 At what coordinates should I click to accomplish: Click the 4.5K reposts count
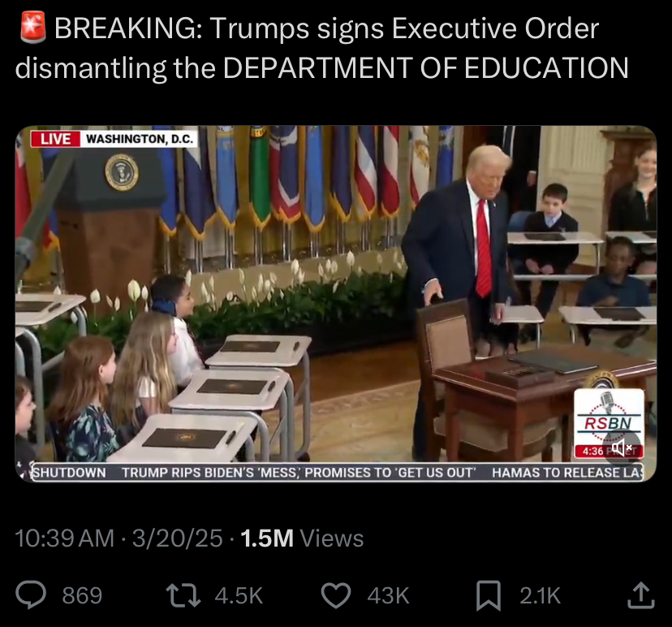(239, 595)
